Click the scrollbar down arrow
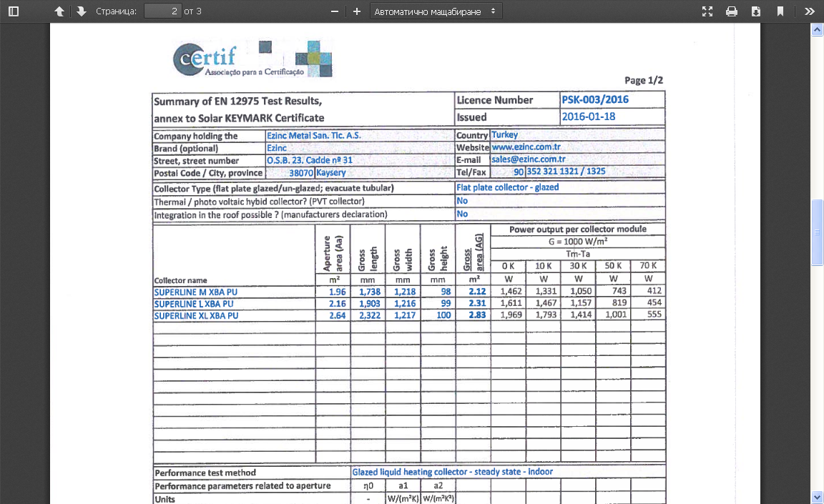The width and height of the screenshot is (824, 504). [x=817, y=497]
